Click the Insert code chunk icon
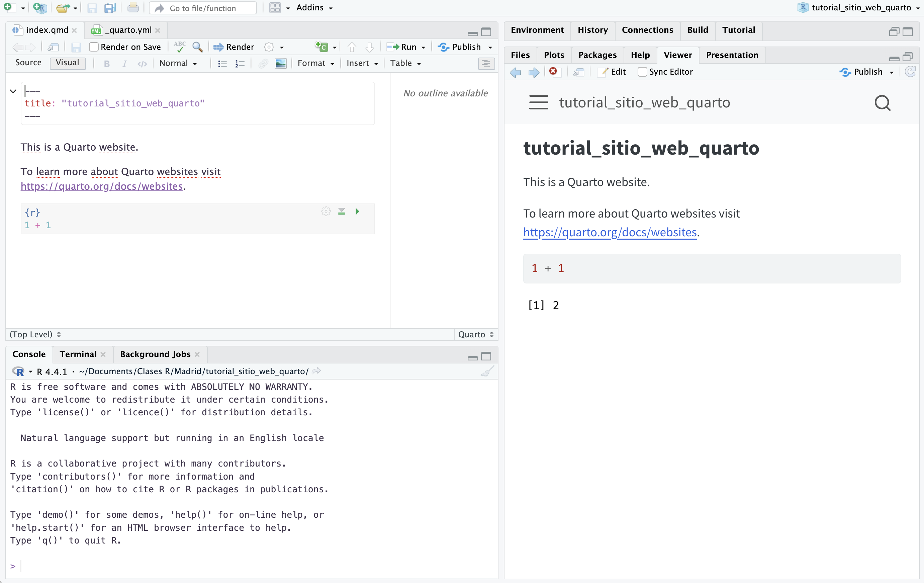 pyautogui.click(x=321, y=47)
